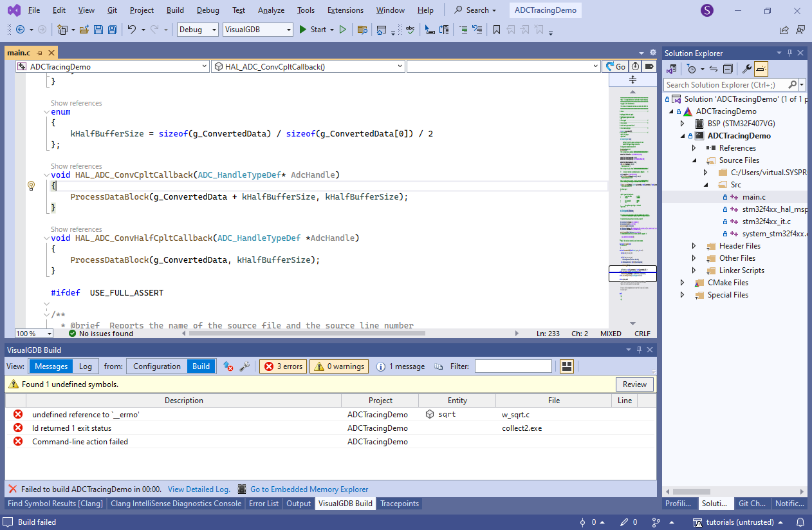Click Collapse All icon in Solution Explorer
The image size is (812, 530).
[x=728, y=69]
